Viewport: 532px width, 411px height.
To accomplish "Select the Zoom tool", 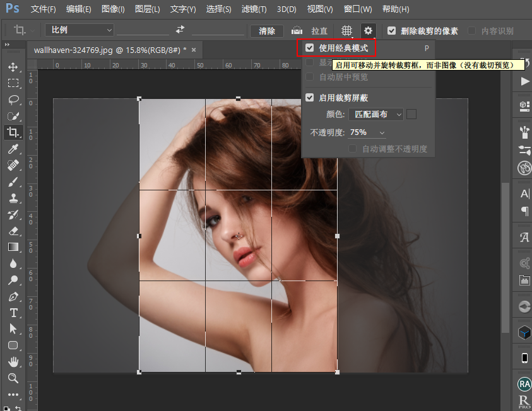I will [x=14, y=378].
